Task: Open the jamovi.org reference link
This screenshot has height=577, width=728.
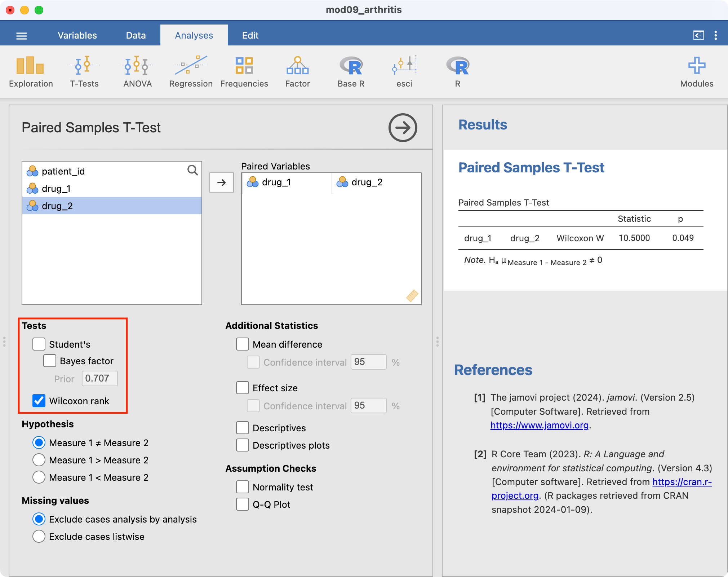Action: click(x=539, y=425)
